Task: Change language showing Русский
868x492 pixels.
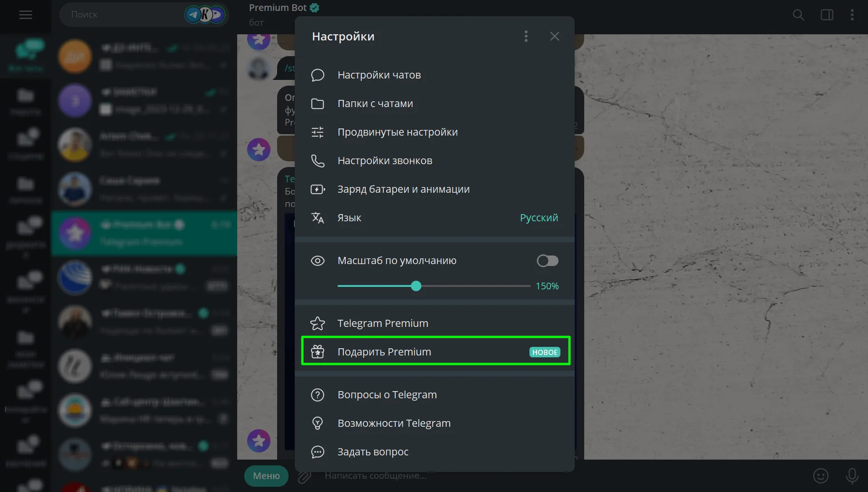Action: point(539,218)
